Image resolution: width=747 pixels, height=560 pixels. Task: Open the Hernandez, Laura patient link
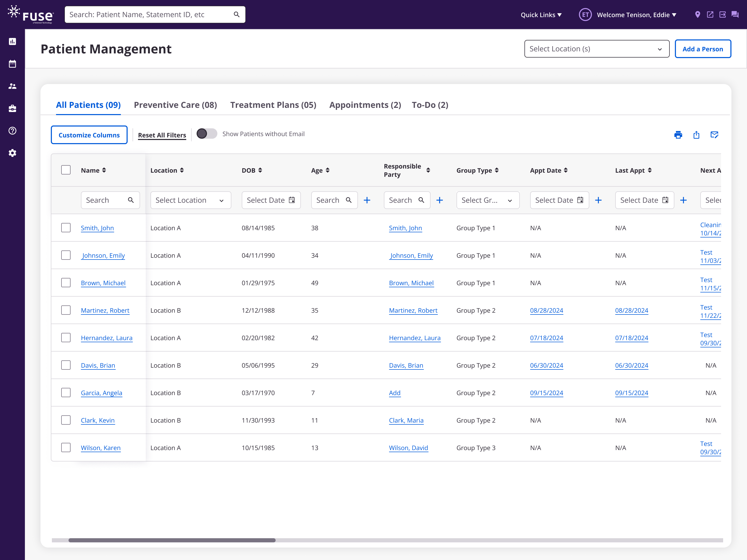click(106, 338)
